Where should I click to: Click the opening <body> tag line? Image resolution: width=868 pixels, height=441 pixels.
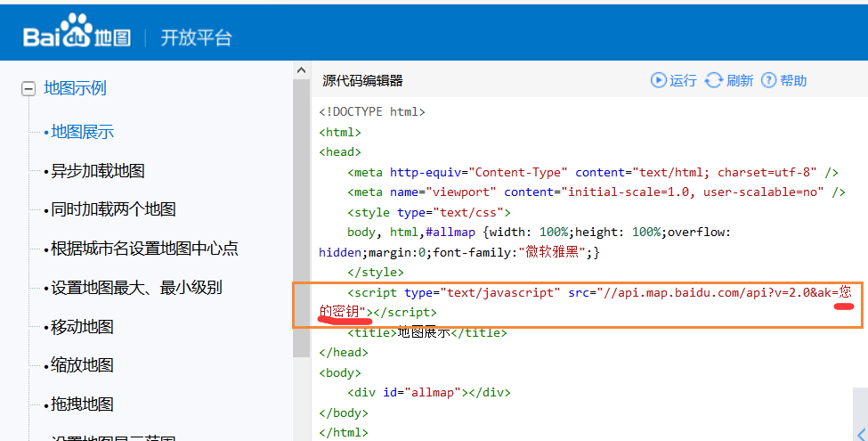(x=340, y=373)
